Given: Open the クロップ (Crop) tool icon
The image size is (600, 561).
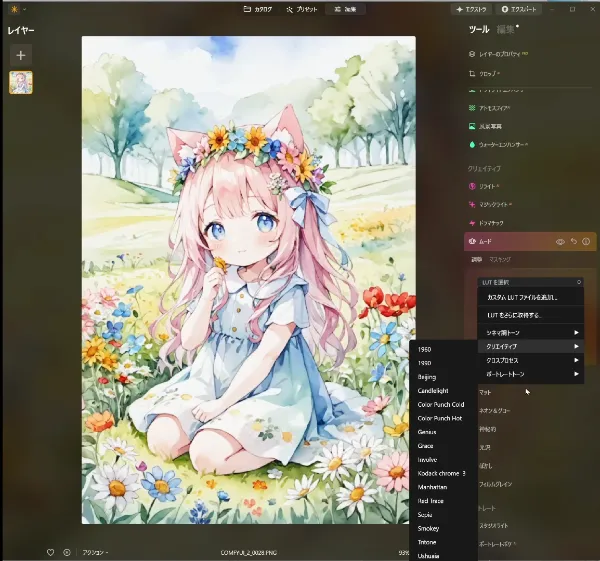Looking at the screenshot, I should click(472, 73).
